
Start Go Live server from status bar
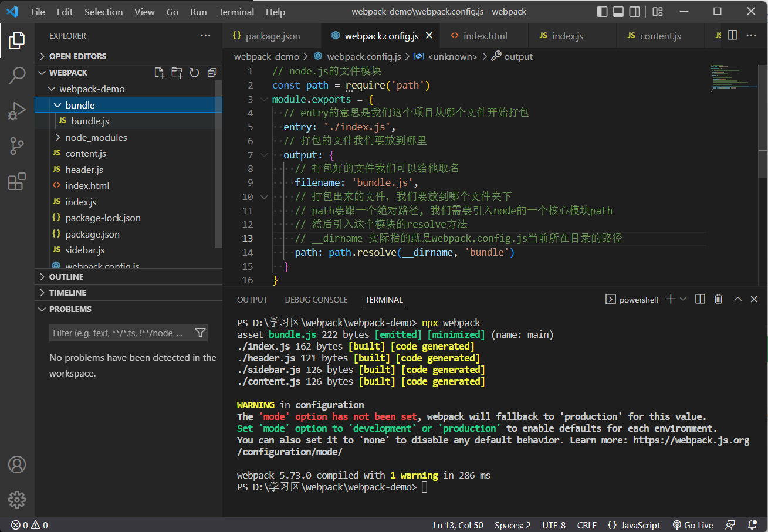(x=693, y=525)
